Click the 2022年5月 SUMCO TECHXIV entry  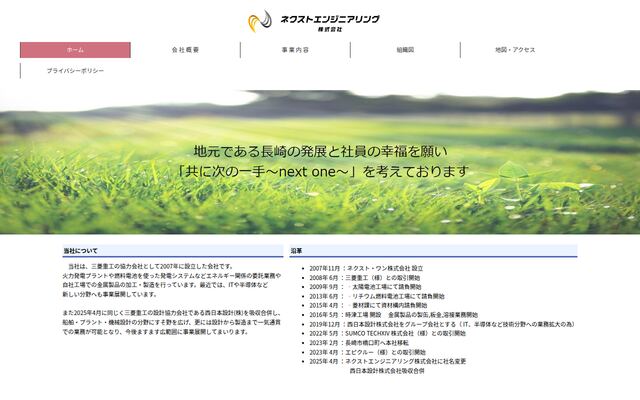(387, 333)
